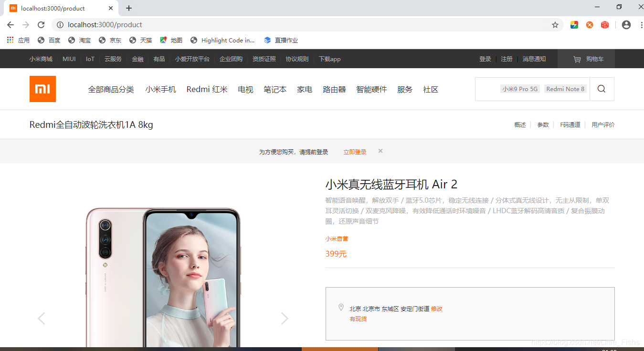Click the next image carousel arrow

(284, 318)
